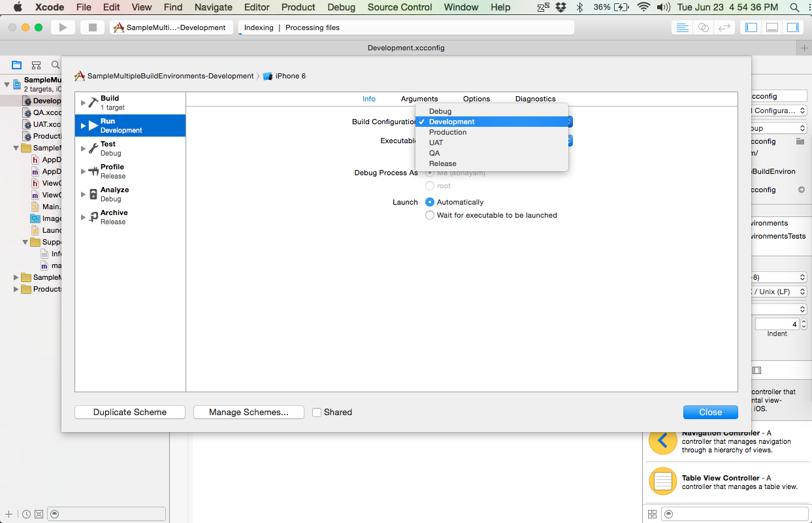Expand the Build scheme action
The image size is (812, 523).
[x=83, y=103]
